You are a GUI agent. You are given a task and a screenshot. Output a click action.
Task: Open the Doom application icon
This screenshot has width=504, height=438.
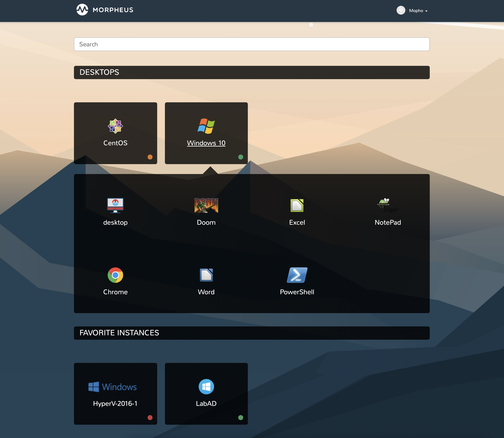(x=206, y=205)
